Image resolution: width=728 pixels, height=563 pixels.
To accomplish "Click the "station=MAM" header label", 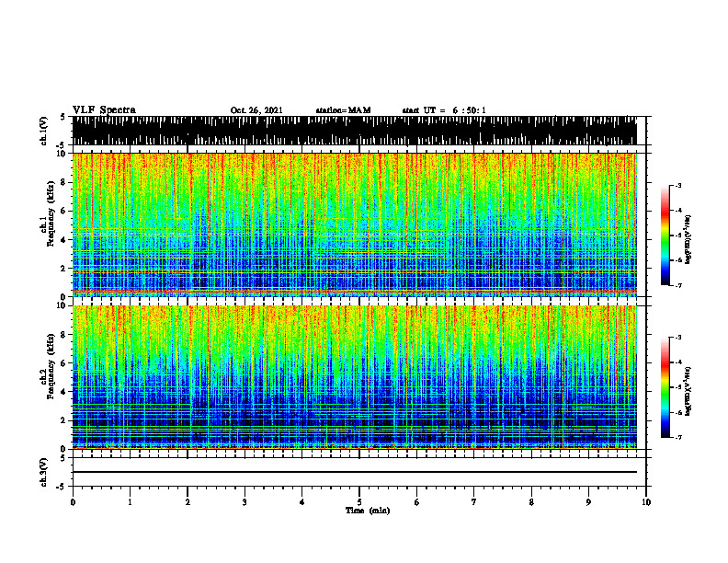I will (343, 110).
